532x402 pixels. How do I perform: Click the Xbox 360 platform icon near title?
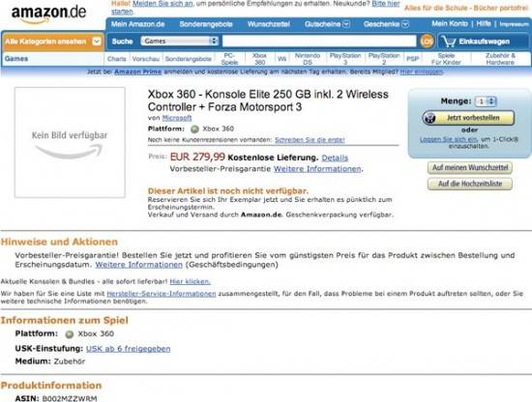click(194, 129)
